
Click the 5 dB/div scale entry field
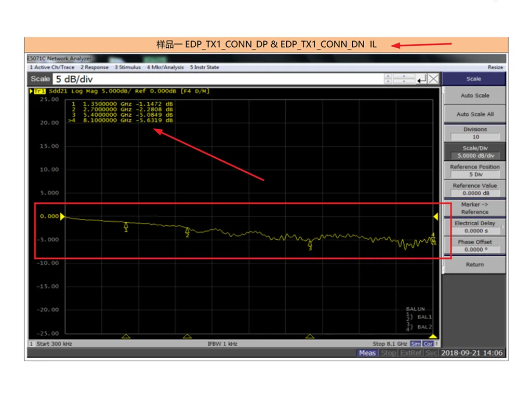tap(218, 79)
